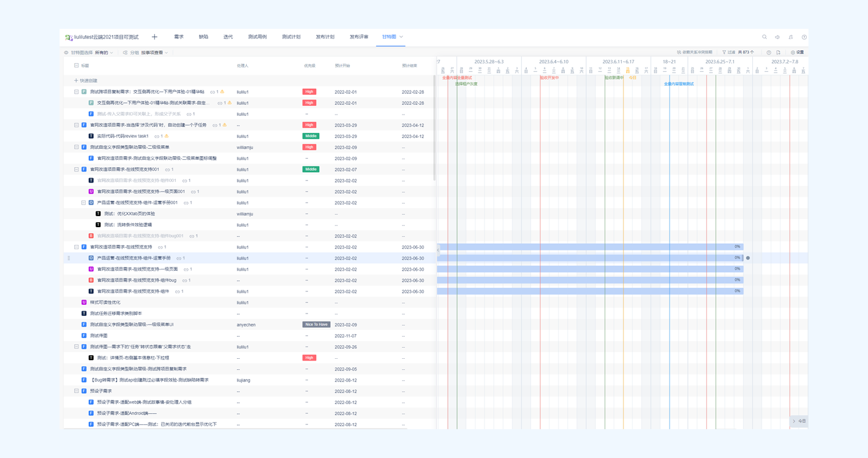Image resolution: width=868 pixels, height=458 pixels.
Task: Open the 按事项查看 grouping dropdown
Action: pos(154,53)
